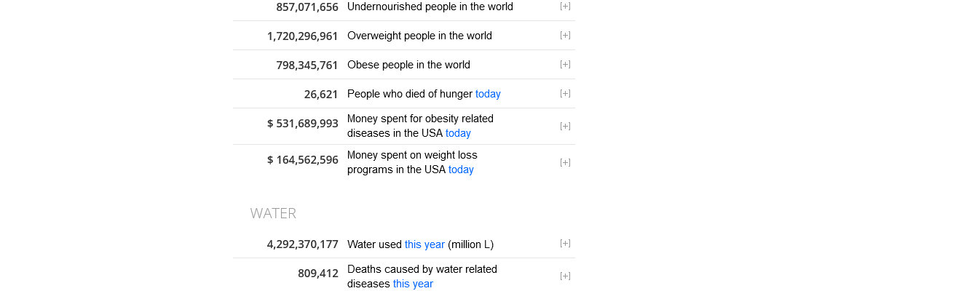Expand the Obese people [+] details

tap(565, 64)
